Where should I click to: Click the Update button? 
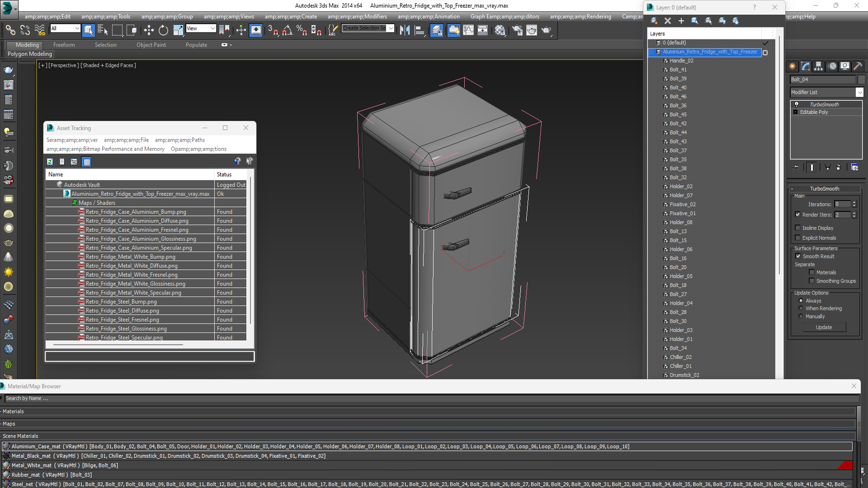click(824, 327)
